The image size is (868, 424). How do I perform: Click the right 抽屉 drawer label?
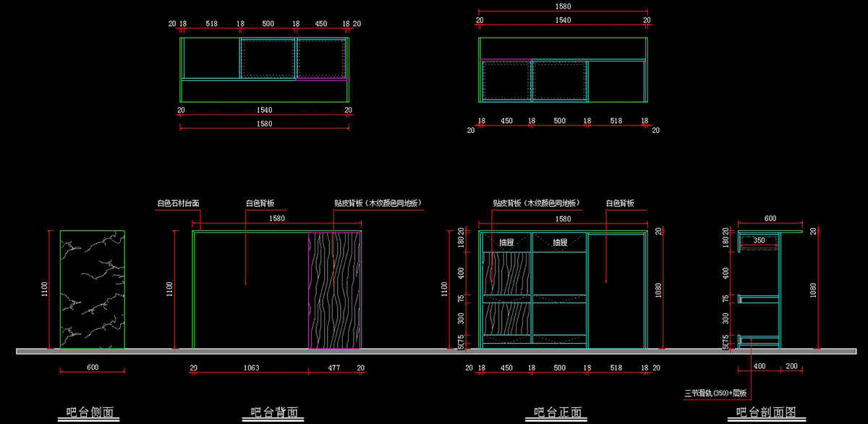560,243
